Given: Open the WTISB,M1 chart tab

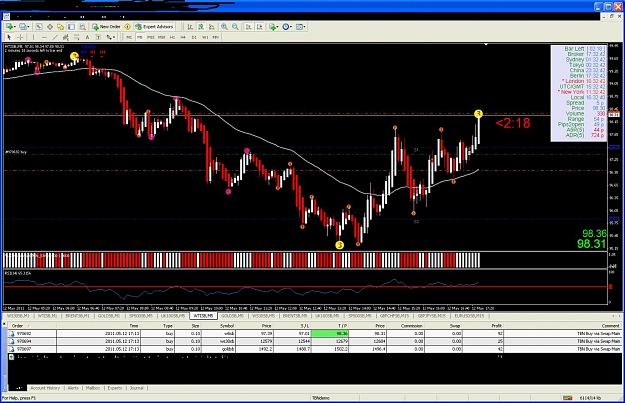Looking at the screenshot, I should click(48, 316).
